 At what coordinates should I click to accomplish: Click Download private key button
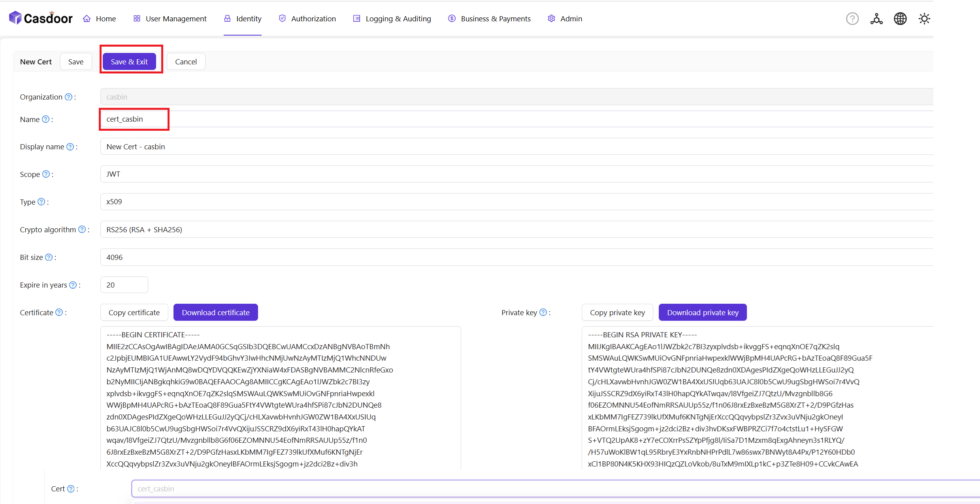pos(703,312)
